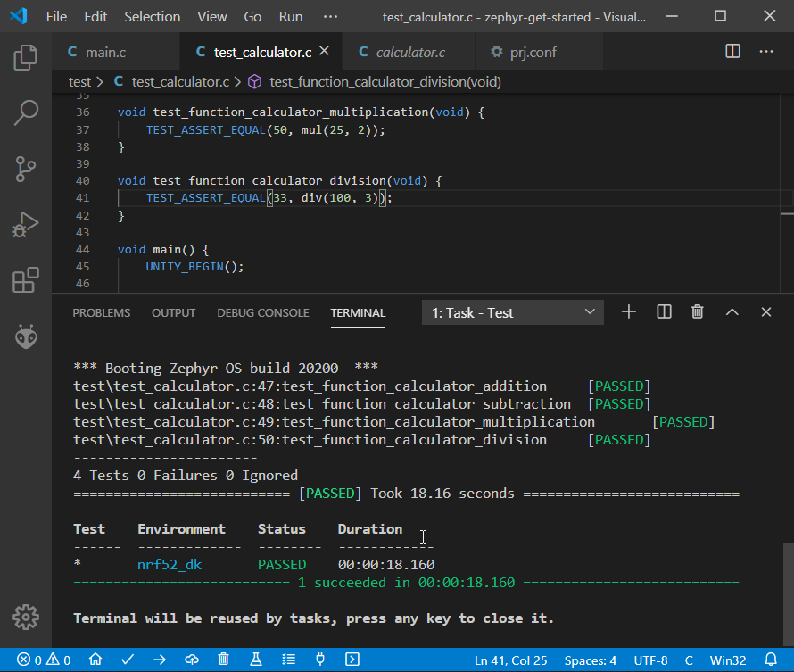Open the Search view in activity bar
The image size is (794, 672).
[x=25, y=112]
